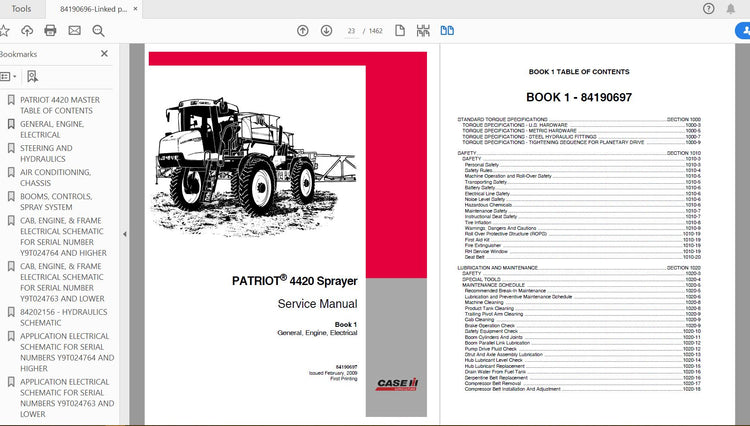750x426 pixels.
Task: Open the find text magnifier
Action: [x=99, y=31]
